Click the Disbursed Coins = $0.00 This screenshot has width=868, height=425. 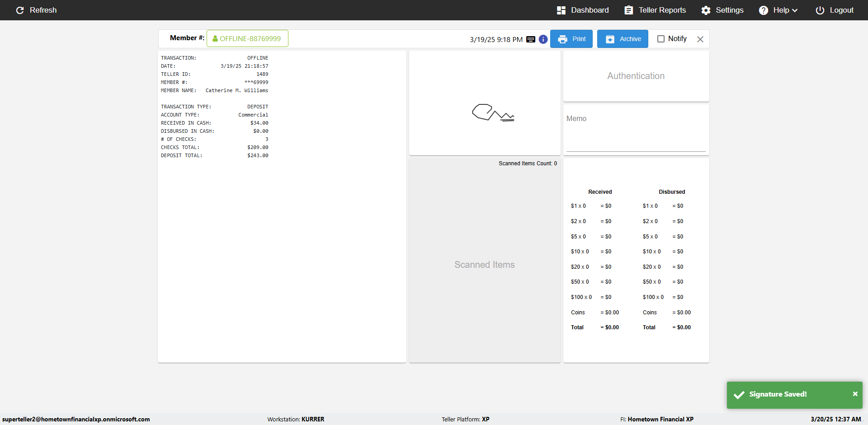click(667, 313)
